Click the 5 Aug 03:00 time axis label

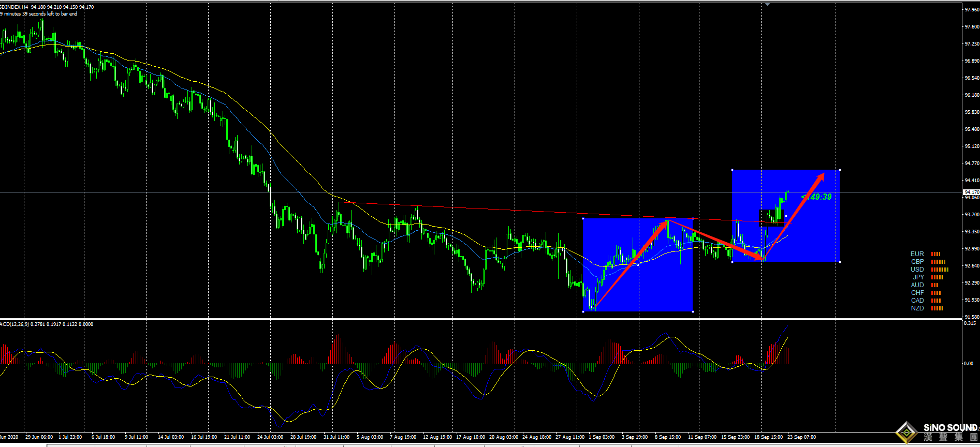[x=370, y=437]
